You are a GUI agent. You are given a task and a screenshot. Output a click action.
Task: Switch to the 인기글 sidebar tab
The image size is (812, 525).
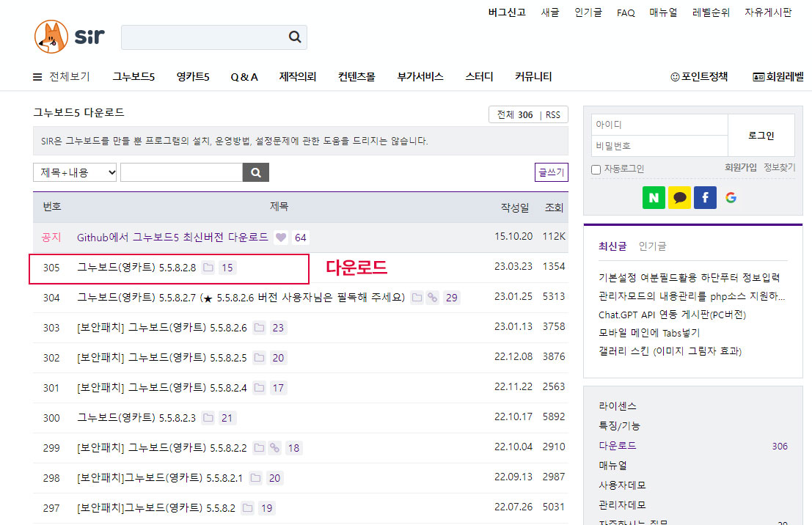653,246
